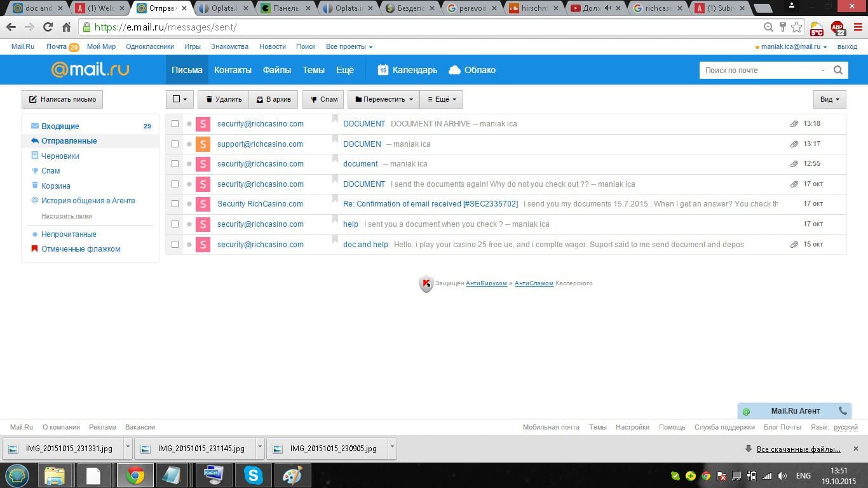Click in the Поиск по почте search field
Image resolution: width=868 pixels, height=488 pixels.
click(x=760, y=71)
